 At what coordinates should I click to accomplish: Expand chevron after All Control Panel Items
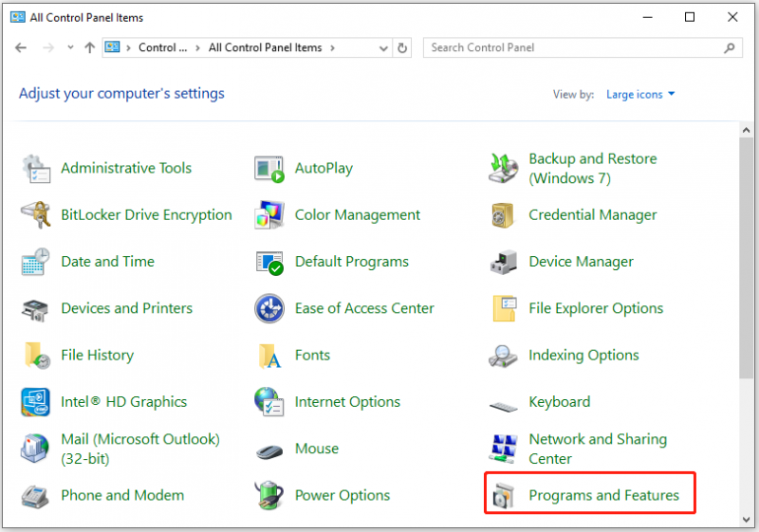[332, 47]
